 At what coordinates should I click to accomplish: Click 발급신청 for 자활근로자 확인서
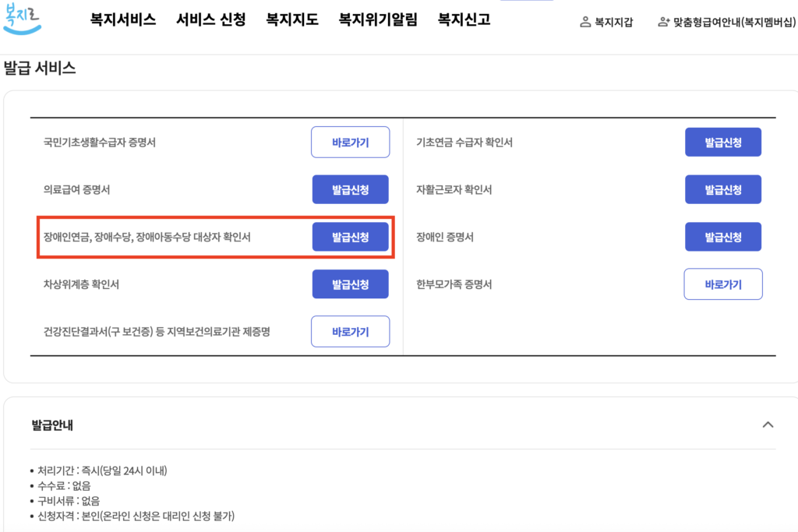pos(722,190)
